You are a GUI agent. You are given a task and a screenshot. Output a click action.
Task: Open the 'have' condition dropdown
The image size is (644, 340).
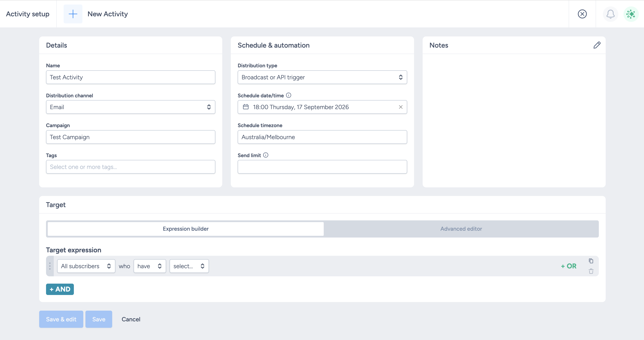(x=149, y=266)
